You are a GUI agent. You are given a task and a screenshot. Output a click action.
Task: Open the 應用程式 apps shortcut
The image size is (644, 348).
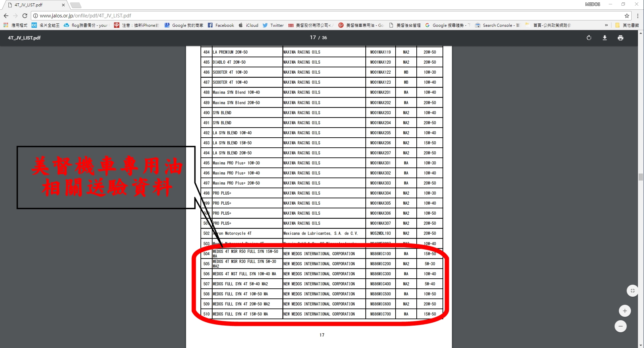15,25
